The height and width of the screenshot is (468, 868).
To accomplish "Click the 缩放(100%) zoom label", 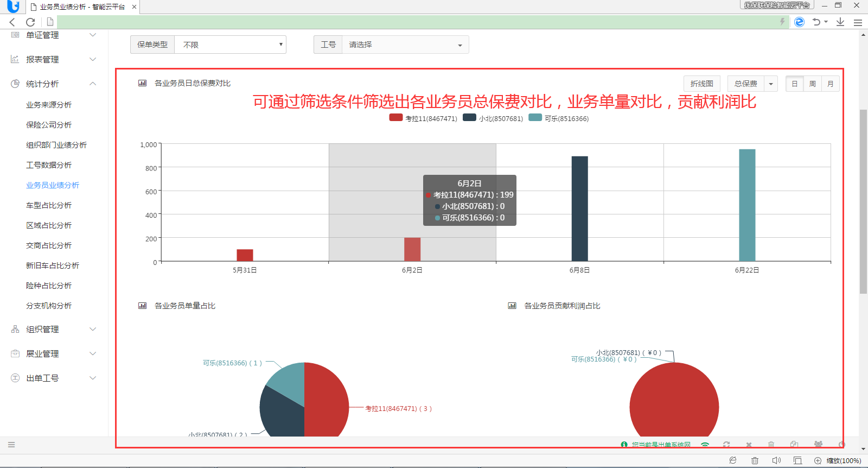I will point(844,460).
